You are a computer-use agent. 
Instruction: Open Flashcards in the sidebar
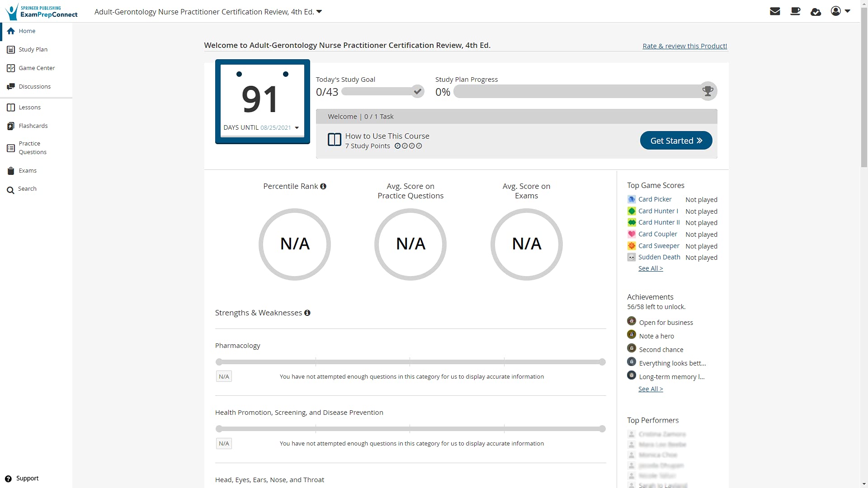(x=33, y=126)
